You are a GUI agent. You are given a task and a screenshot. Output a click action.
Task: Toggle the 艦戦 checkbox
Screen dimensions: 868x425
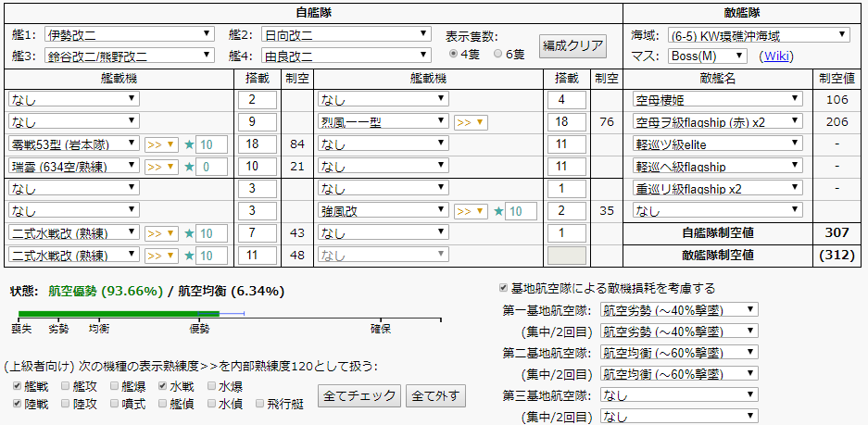pyautogui.click(x=17, y=385)
